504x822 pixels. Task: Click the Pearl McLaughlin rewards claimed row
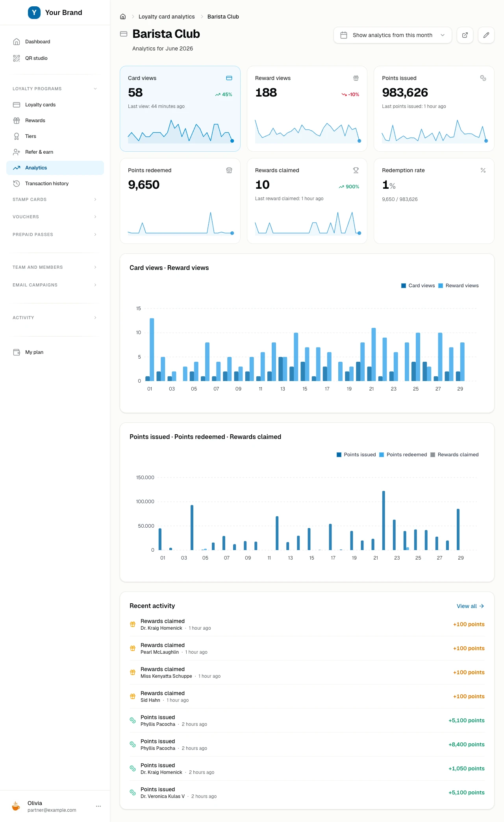307,648
